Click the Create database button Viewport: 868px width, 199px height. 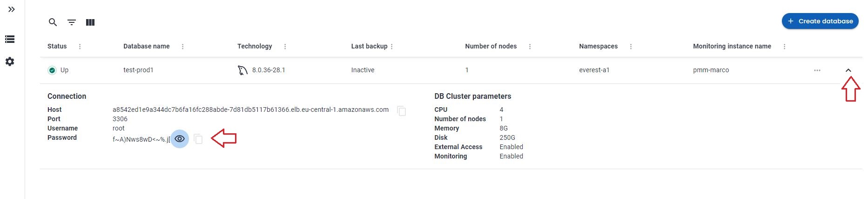(x=820, y=21)
